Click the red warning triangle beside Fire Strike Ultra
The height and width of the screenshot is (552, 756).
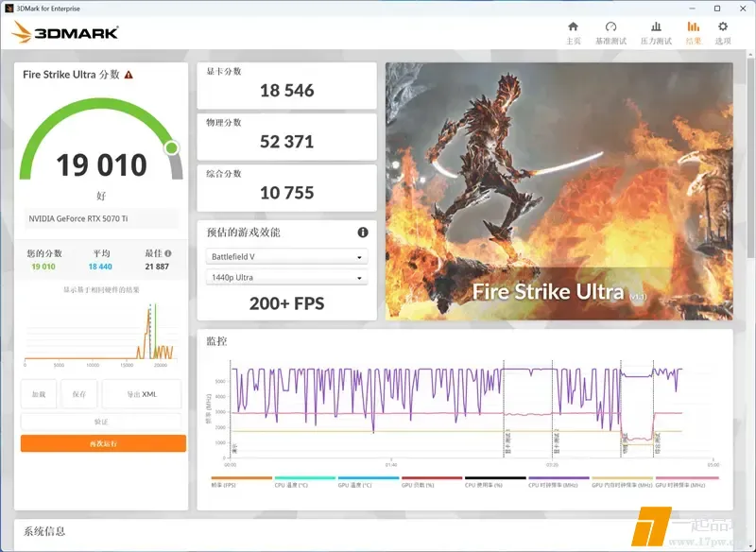tap(129, 75)
